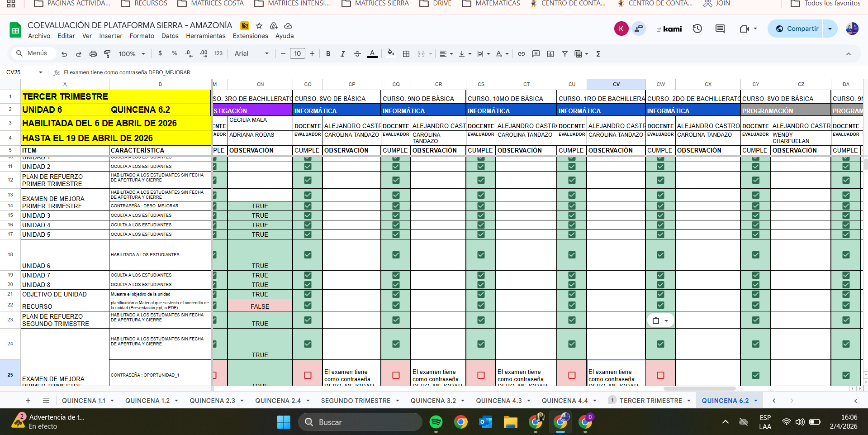Switch to SEGUNDO TRIMESTRE sheet tab
868x435 pixels.
356,401
